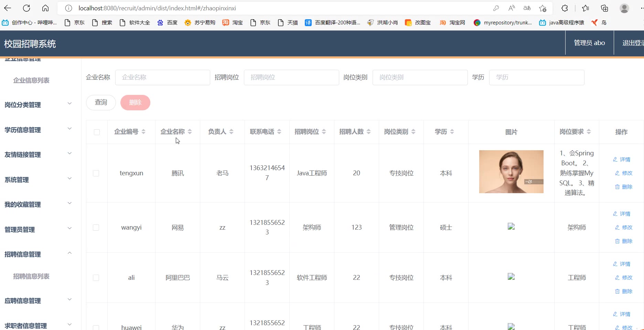Open the password key icon in address bar
This screenshot has width=644, height=330.
coord(496,8)
